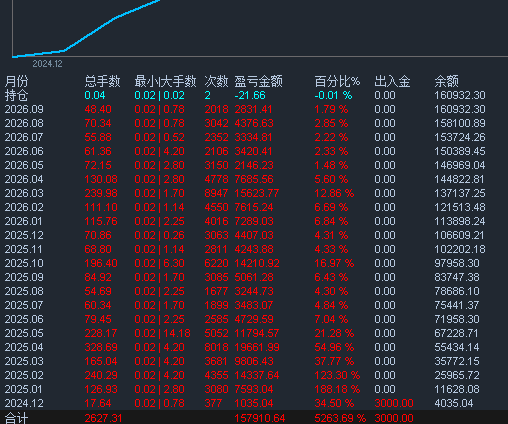Viewport: 508px width, 424px height.
Task: Click trade count 1677
Action: 216,292
